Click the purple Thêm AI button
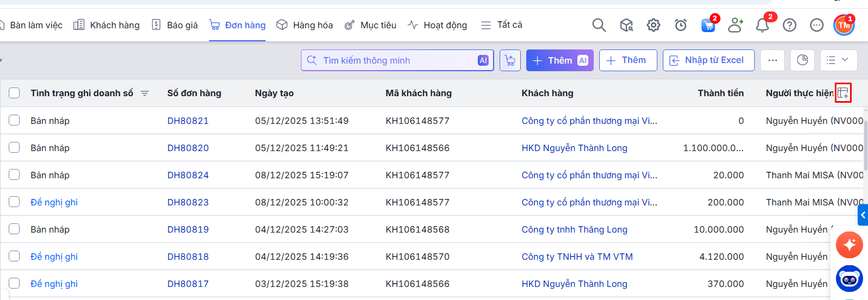This screenshot has height=300, width=868. pos(560,60)
